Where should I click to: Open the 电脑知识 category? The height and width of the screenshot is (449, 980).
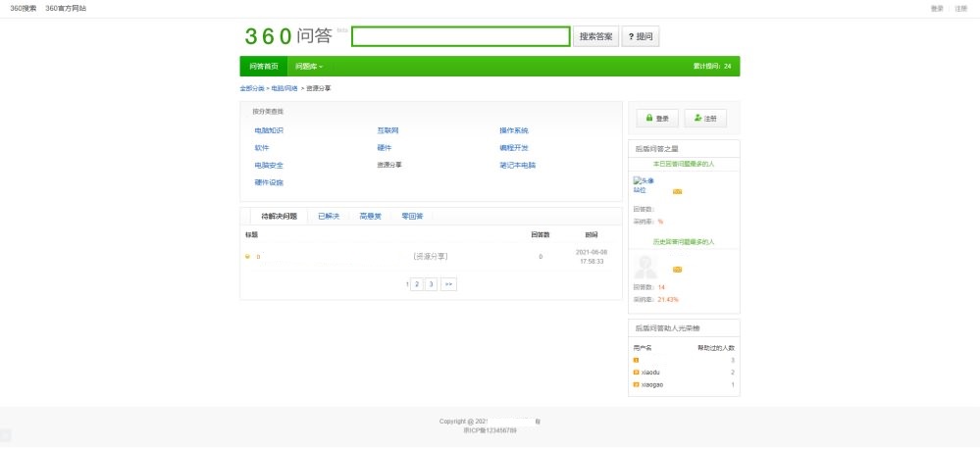pos(269,130)
